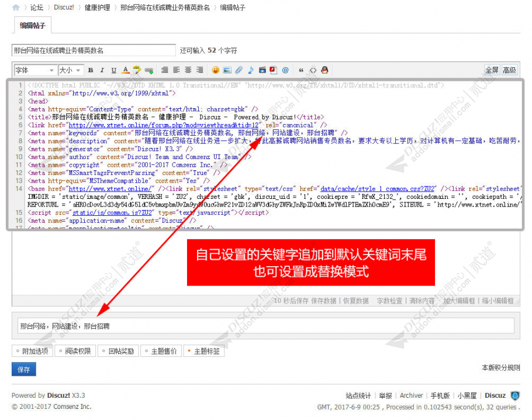Expand 阅读权限 panel
Image resolution: width=532 pixels, height=420 pixels.
(x=75, y=351)
